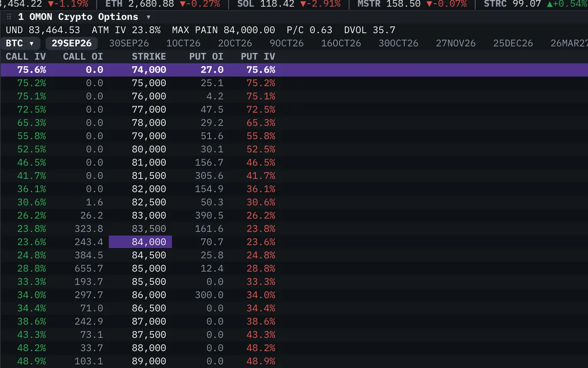The height and width of the screenshot is (368, 588).
Task: Select the 82,500 strike cell
Action: [x=149, y=202]
